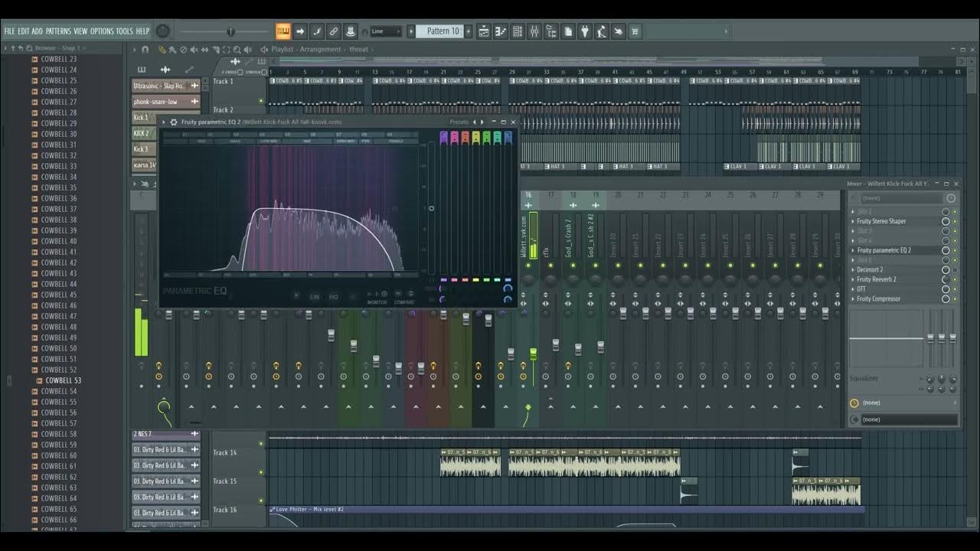Image resolution: width=980 pixels, height=551 pixels.
Task: Open the channel rack view icon
Action: coord(518,31)
